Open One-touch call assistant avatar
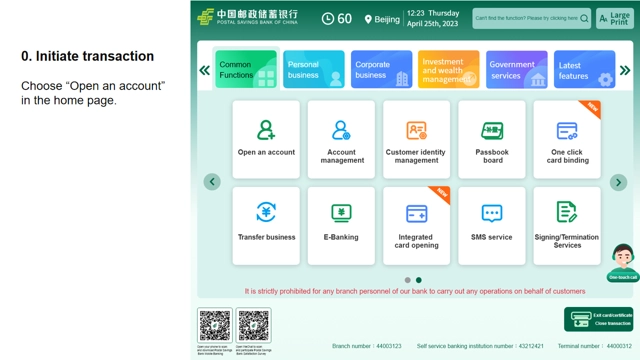The height and width of the screenshot is (360, 640). pos(623,262)
